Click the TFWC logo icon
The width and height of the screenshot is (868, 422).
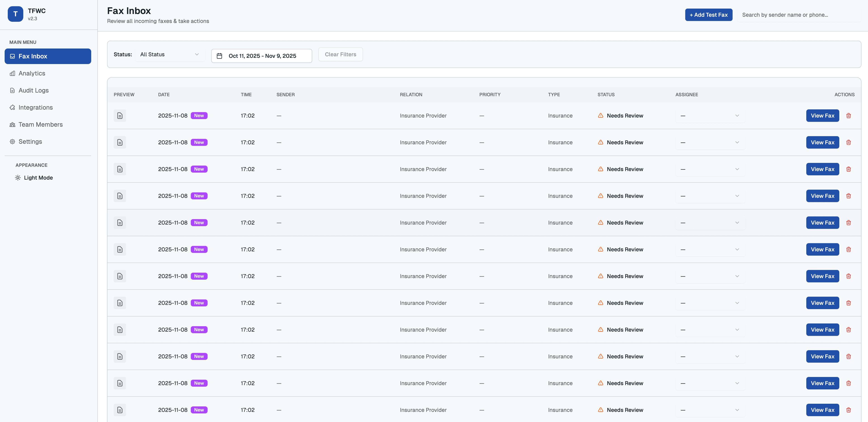pos(16,14)
